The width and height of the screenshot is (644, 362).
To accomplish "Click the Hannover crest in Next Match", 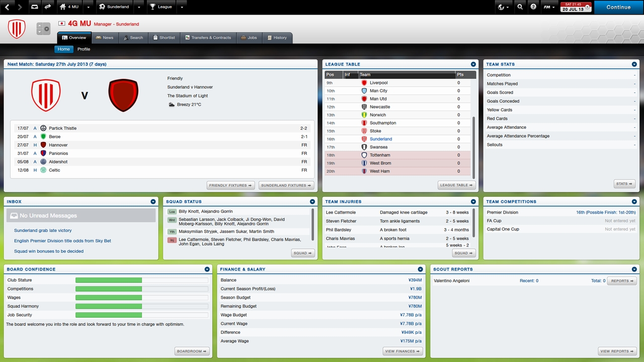I will 123,95.
